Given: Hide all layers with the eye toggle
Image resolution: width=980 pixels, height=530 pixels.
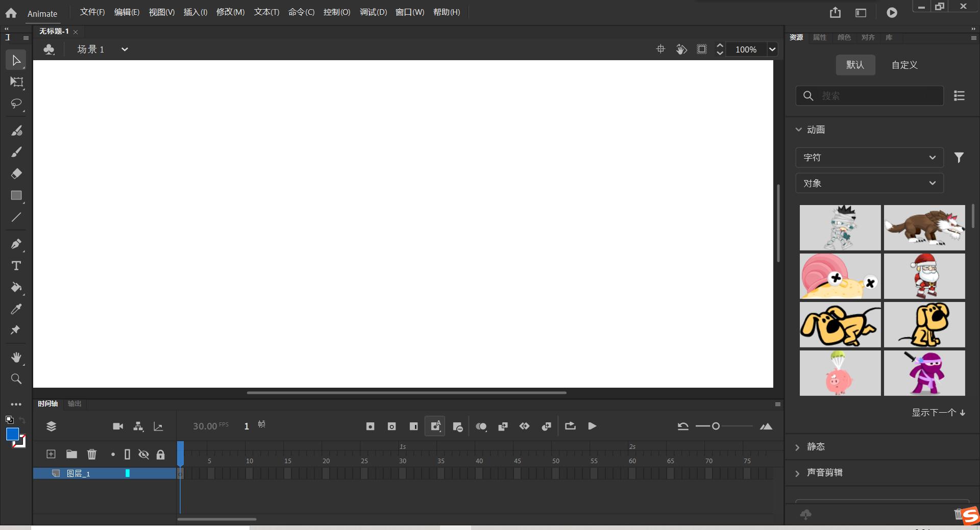Looking at the screenshot, I should tap(143, 455).
